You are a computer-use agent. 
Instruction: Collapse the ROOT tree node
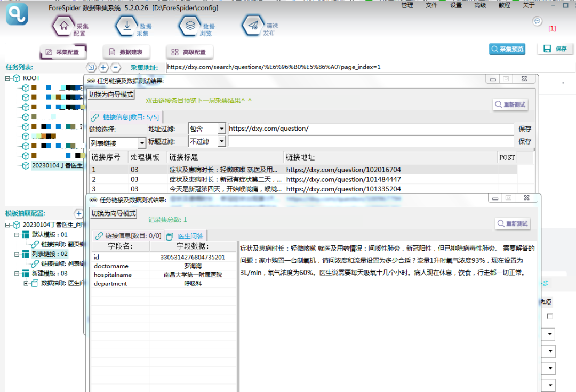pyautogui.click(x=7, y=78)
